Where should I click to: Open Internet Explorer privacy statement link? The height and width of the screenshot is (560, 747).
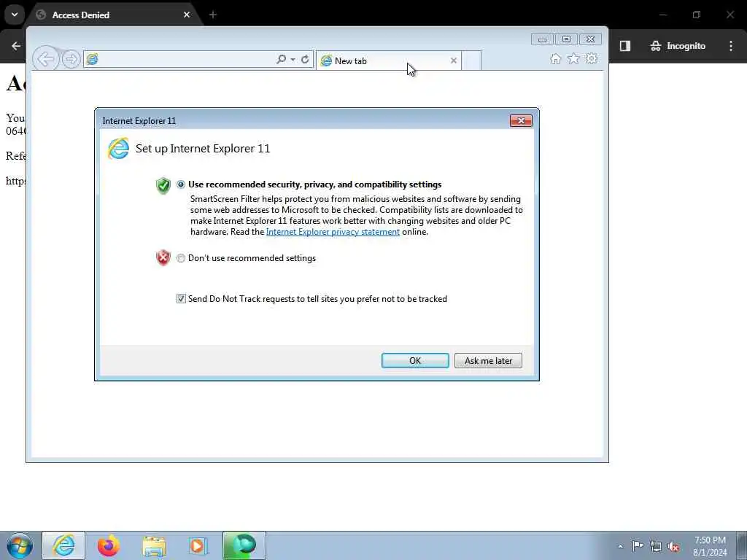[333, 232]
